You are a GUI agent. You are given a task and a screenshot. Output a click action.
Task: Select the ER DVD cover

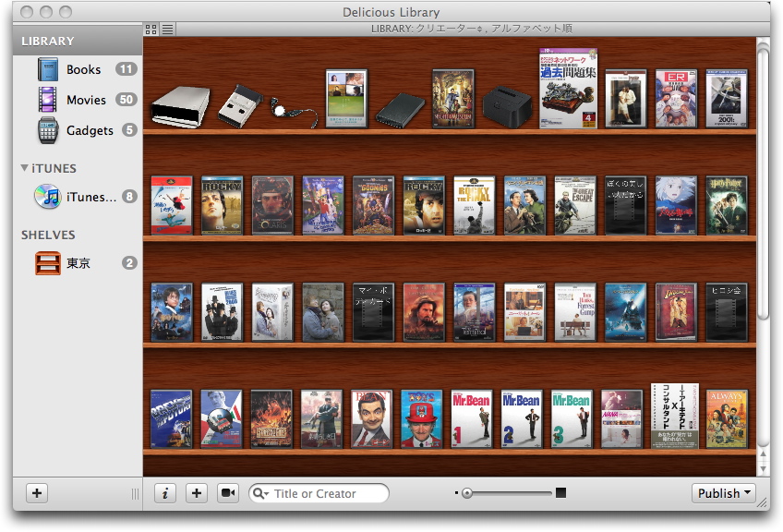(x=676, y=99)
